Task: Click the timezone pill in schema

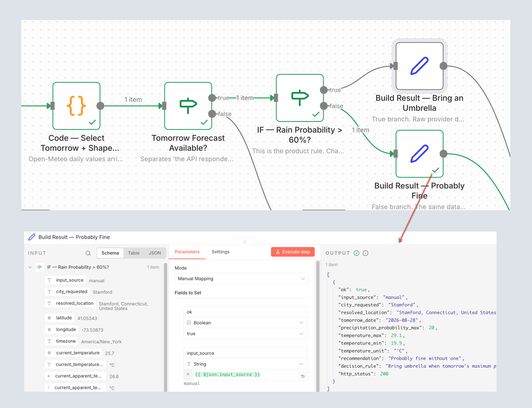Action: click(61, 341)
